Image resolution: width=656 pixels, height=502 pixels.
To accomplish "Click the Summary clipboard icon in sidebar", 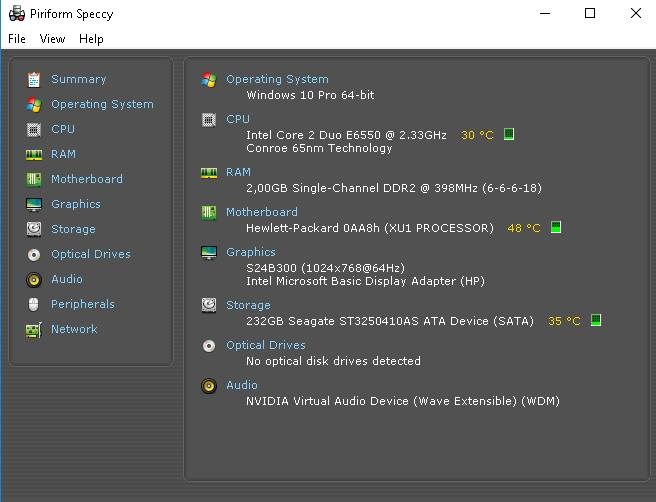I will pyautogui.click(x=34, y=79).
